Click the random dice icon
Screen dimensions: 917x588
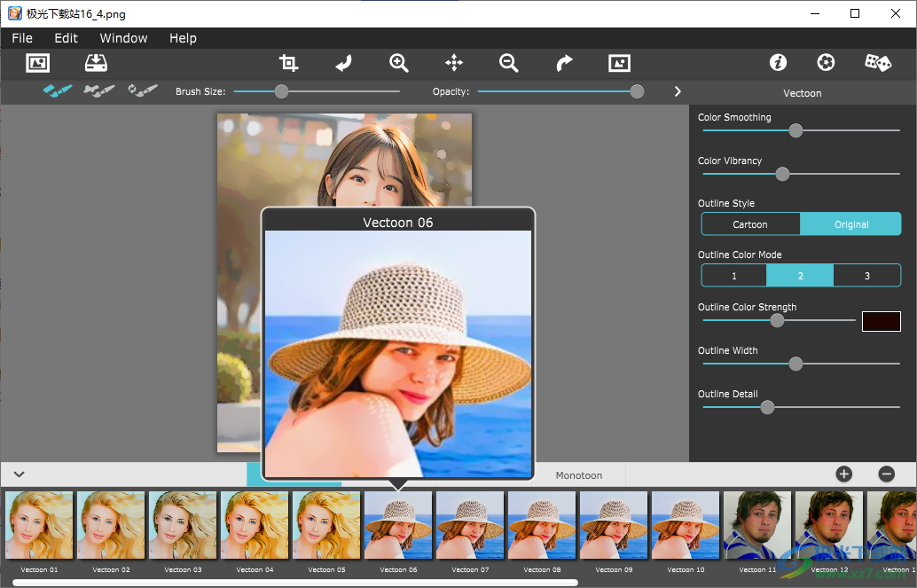click(x=878, y=62)
